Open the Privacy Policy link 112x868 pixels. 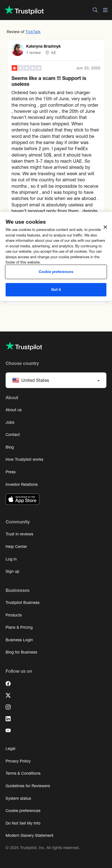(18, 761)
